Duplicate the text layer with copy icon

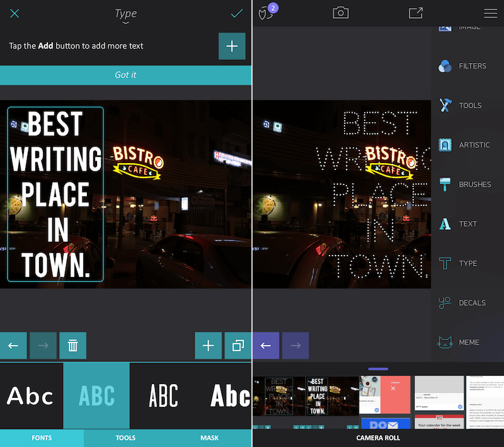(x=238, y=346)
